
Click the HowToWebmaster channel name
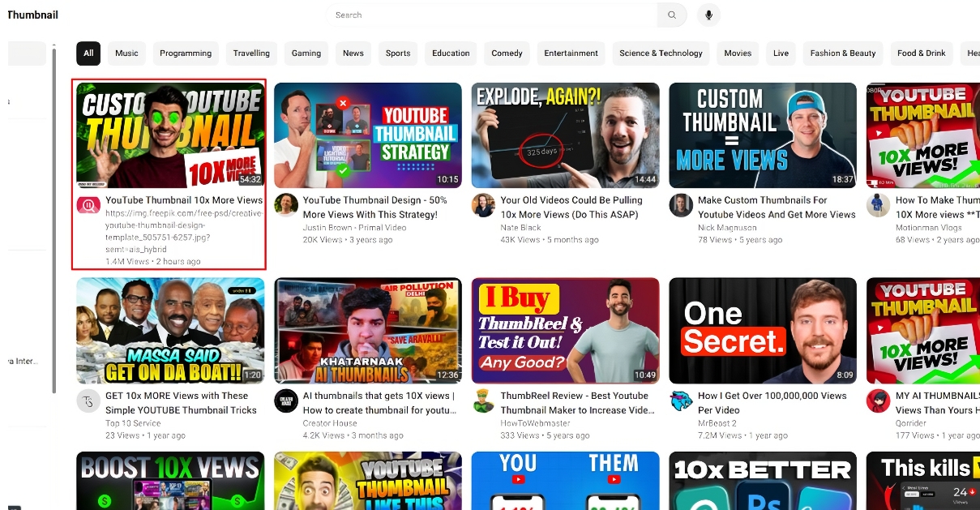534,423
